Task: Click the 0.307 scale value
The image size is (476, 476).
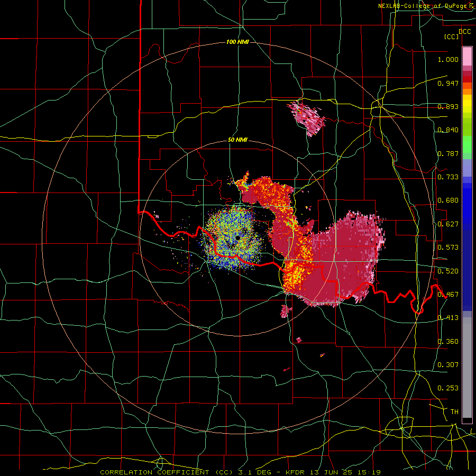Action: [448, 365]
